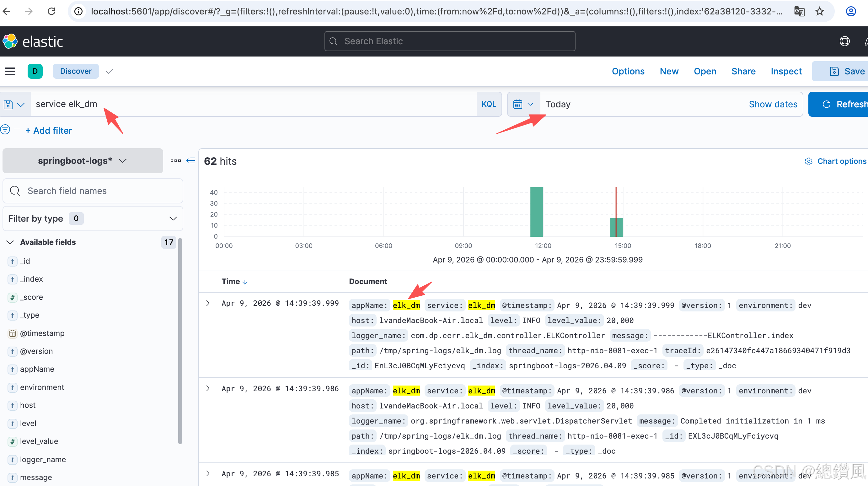Click Show dates link

[x=773, y=105]
